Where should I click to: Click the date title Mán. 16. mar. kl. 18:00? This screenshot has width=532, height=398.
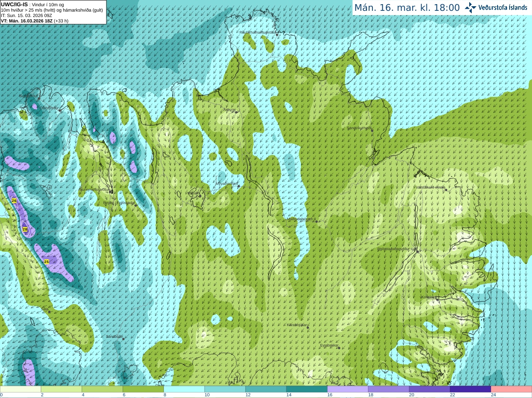[x=407, y=8]
